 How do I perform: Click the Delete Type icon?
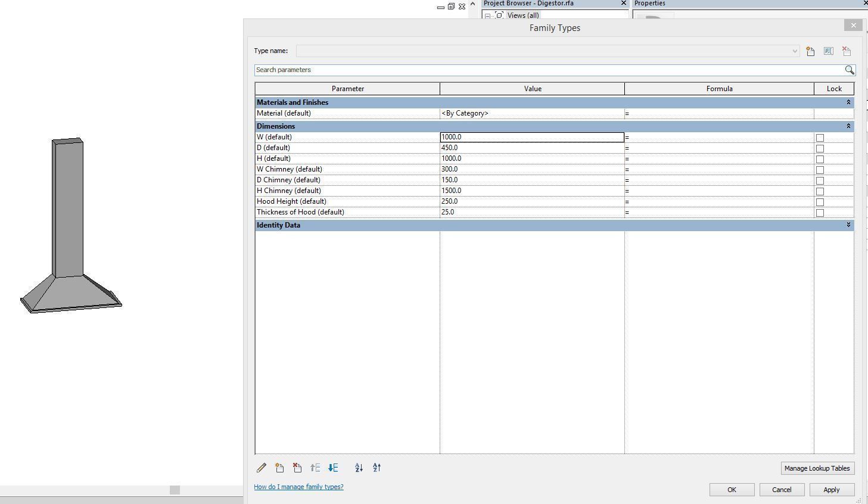(847, 51)
